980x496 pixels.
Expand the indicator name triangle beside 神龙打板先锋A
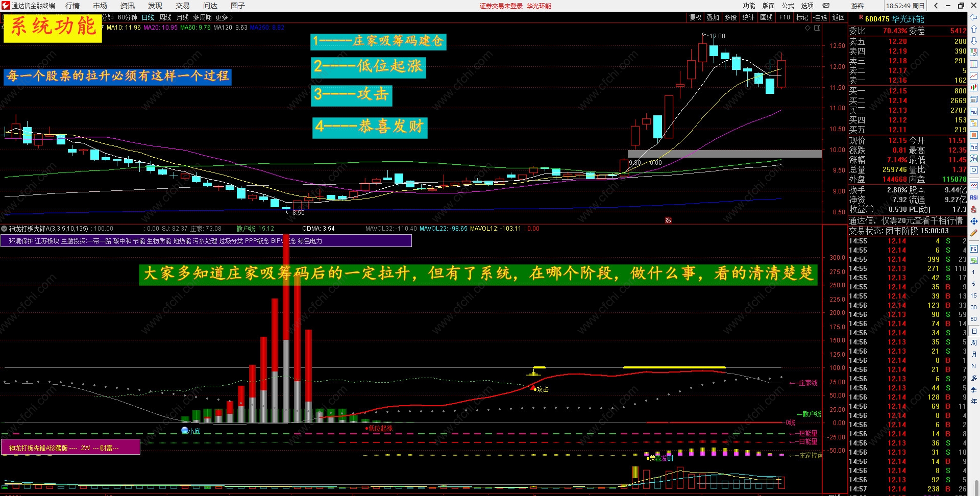coord(4,229)
